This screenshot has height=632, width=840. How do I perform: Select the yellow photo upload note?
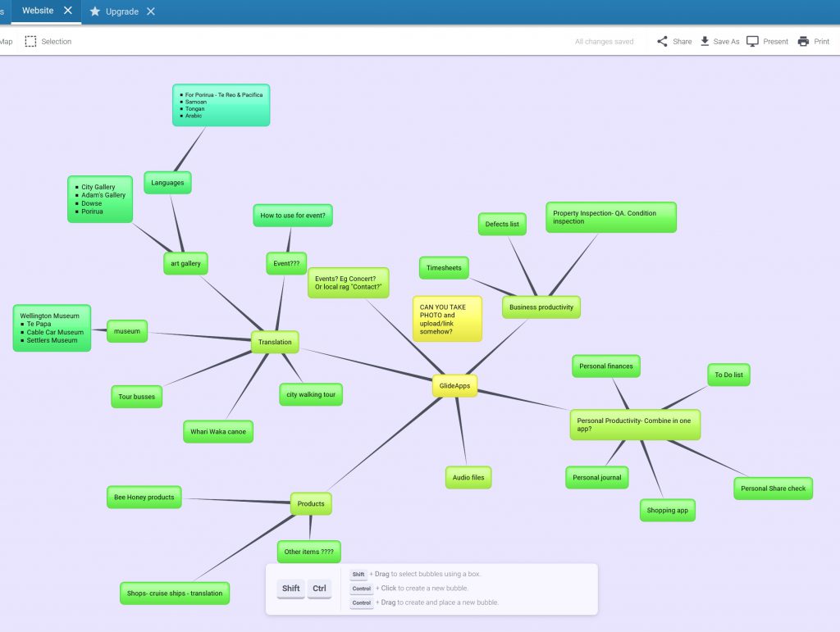tap(447, 319)
